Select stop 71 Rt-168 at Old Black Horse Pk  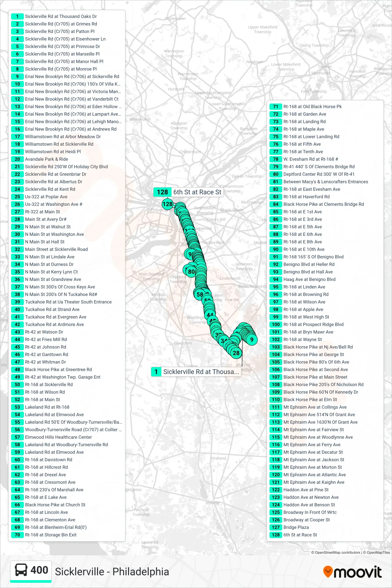point(306,106)
